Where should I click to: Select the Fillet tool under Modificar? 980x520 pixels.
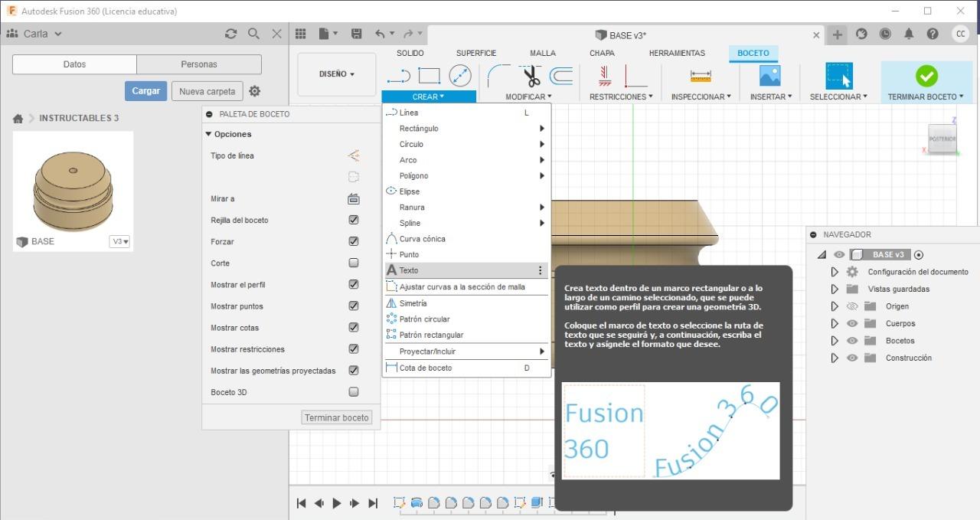coord(499,76)
